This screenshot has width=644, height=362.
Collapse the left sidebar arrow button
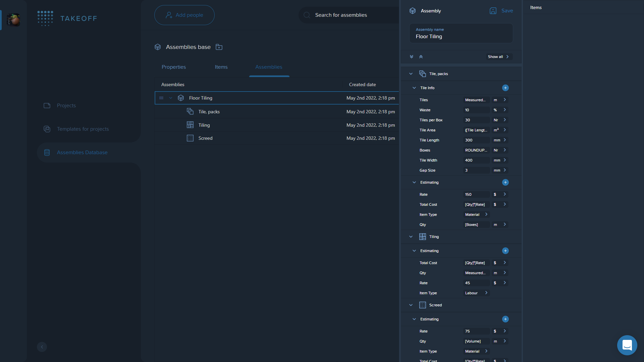pos(42,347)
